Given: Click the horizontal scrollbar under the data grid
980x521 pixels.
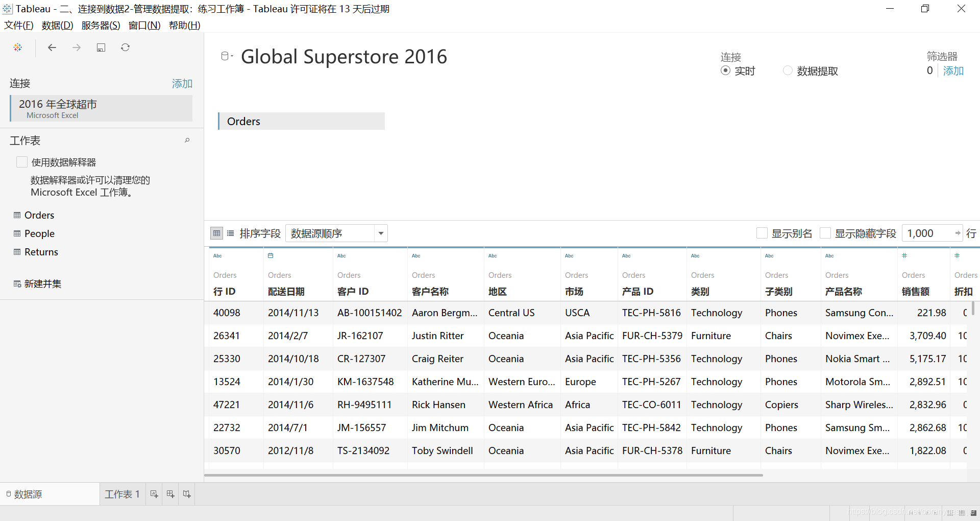Looking at the screenshot, I should 483,475.
